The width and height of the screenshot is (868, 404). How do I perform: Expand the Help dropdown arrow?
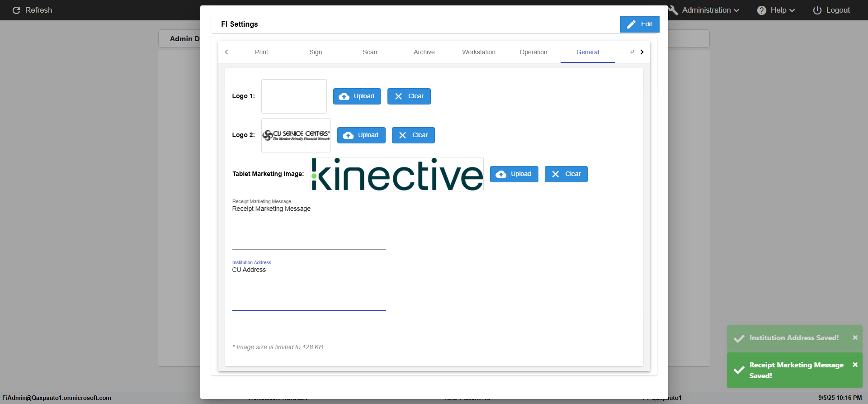point(792,10)
